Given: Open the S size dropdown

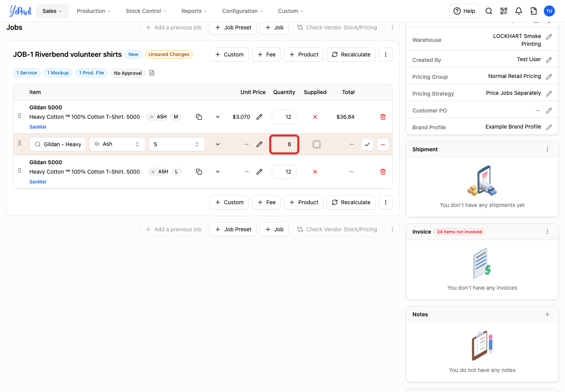Looking at the screenshot, I should click(177, 144).
